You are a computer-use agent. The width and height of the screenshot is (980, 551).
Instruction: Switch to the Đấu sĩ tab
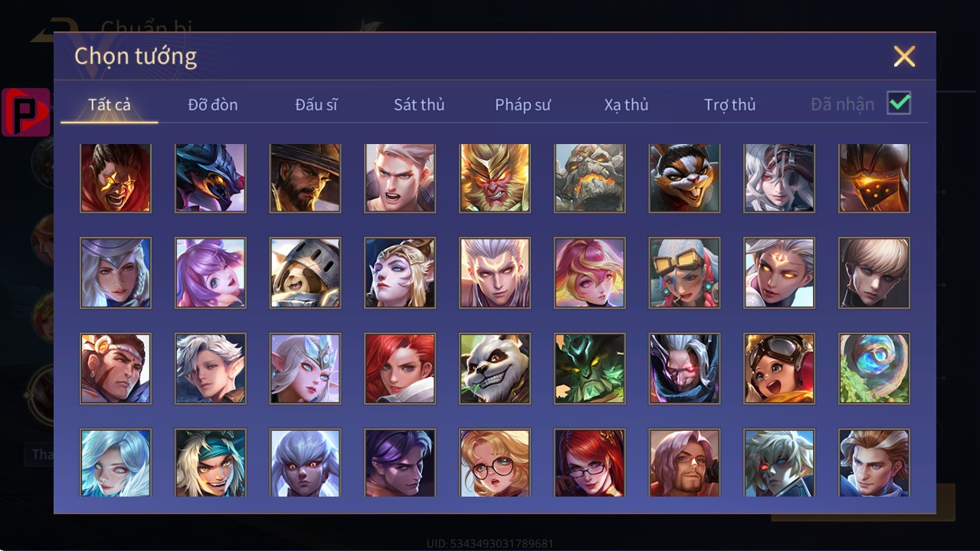click(x=316, y=105)
